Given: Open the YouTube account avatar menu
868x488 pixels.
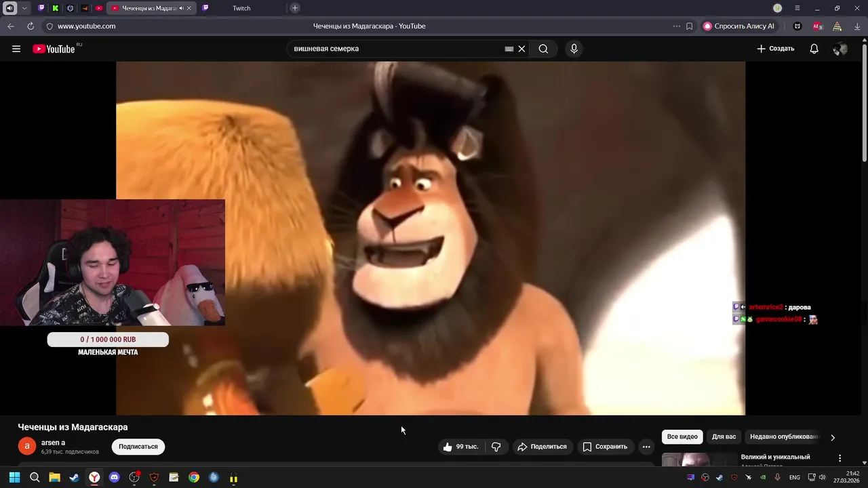Looking at the screenshot, I should click(840, 49).
